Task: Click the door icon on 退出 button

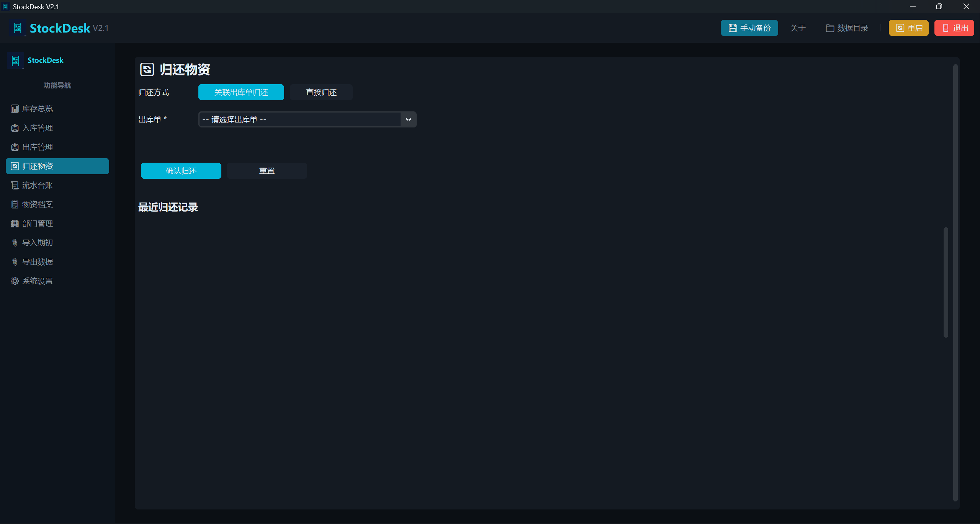Action: [x=946, y=28]
